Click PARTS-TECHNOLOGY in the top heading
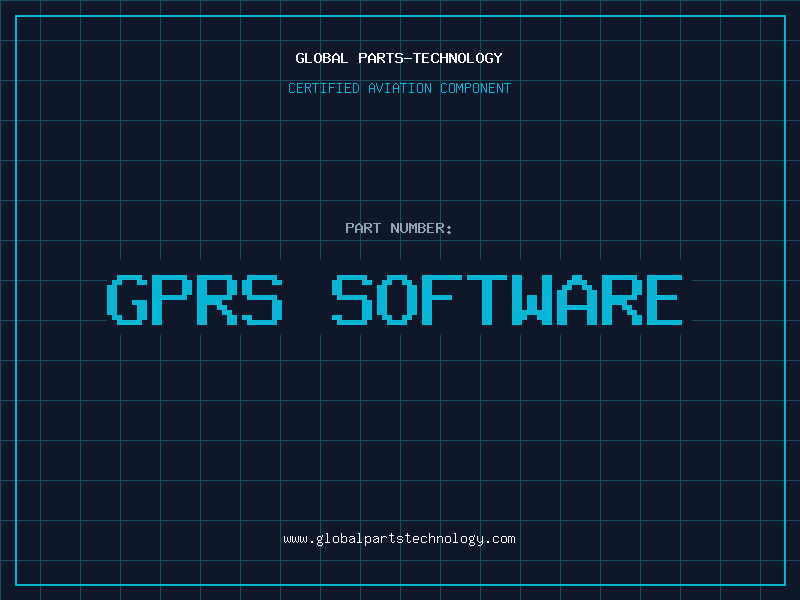800x600 pixels. click(x=430, y=58)
